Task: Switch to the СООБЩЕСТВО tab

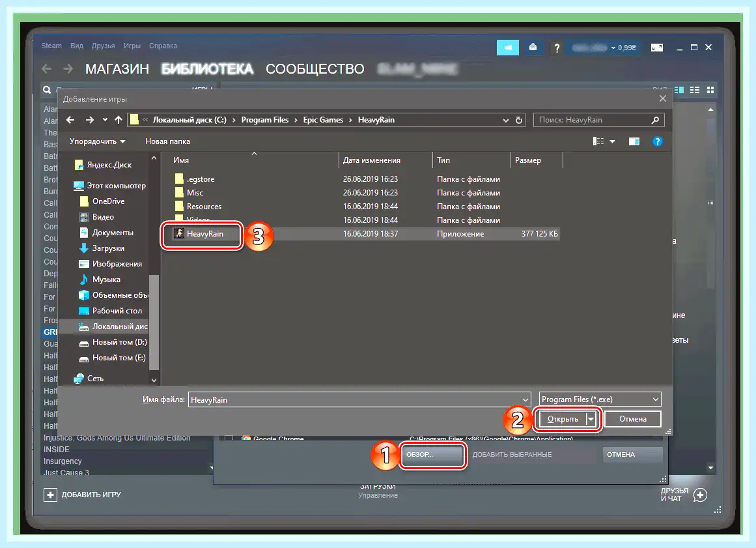Action: [315, 69]
